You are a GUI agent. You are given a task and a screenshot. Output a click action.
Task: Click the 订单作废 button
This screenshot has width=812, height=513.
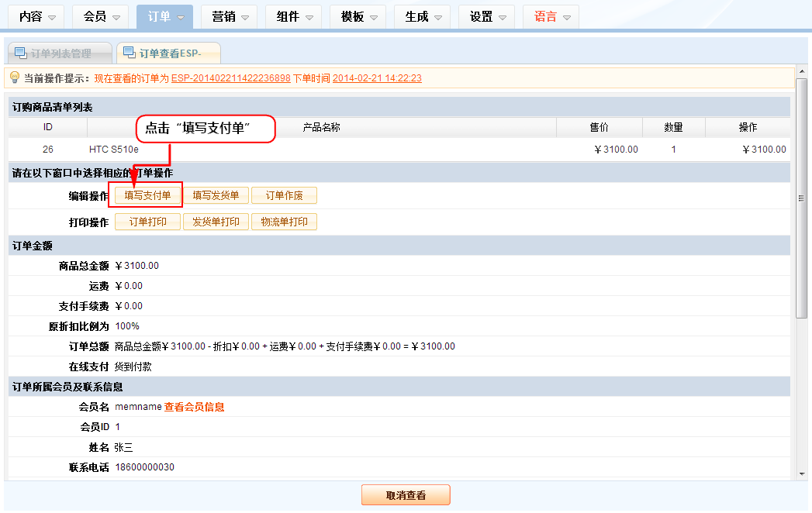click(284, 195)
